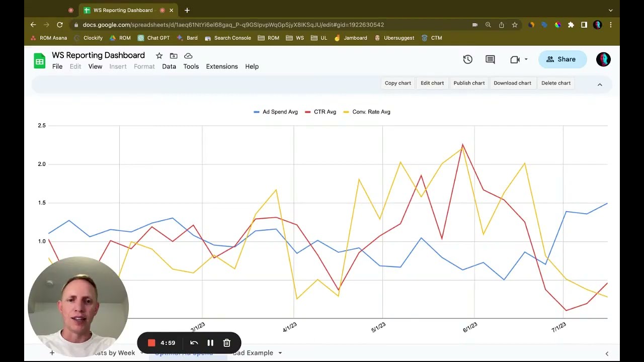Open the Google account avatar
Viewport: 644px width, 362px height.
[x=603, y=59]
